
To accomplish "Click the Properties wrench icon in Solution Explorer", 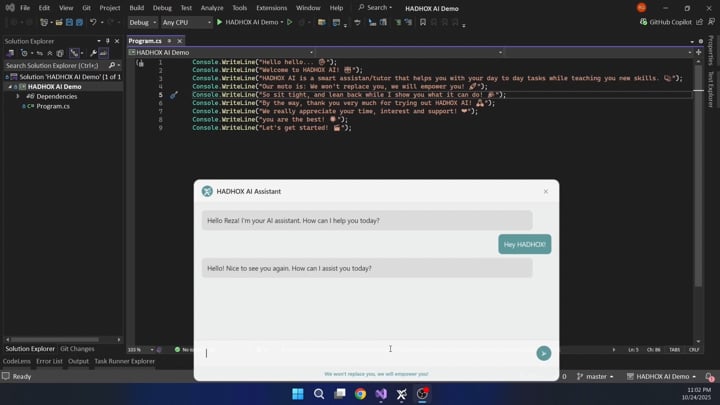I will point(93,53).
